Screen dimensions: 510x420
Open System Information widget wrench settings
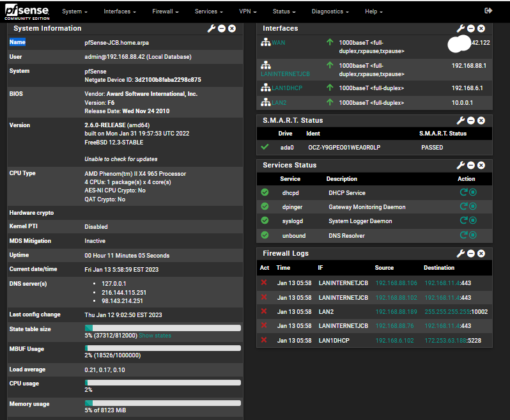[212, 29]
